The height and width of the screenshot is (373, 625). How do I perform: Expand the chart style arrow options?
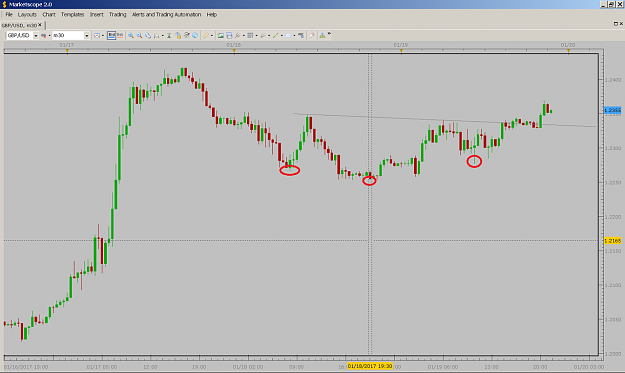click(49, 35)
